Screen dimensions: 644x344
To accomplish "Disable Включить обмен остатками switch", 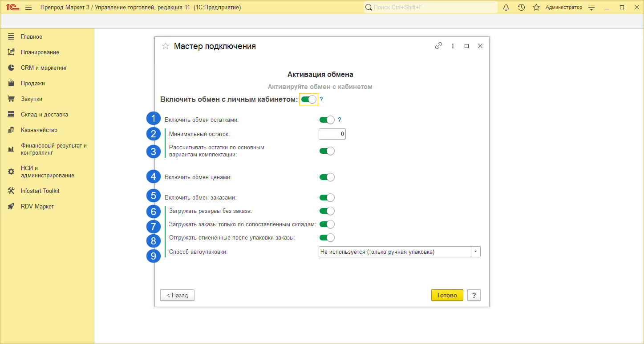I will coord(327,120).
